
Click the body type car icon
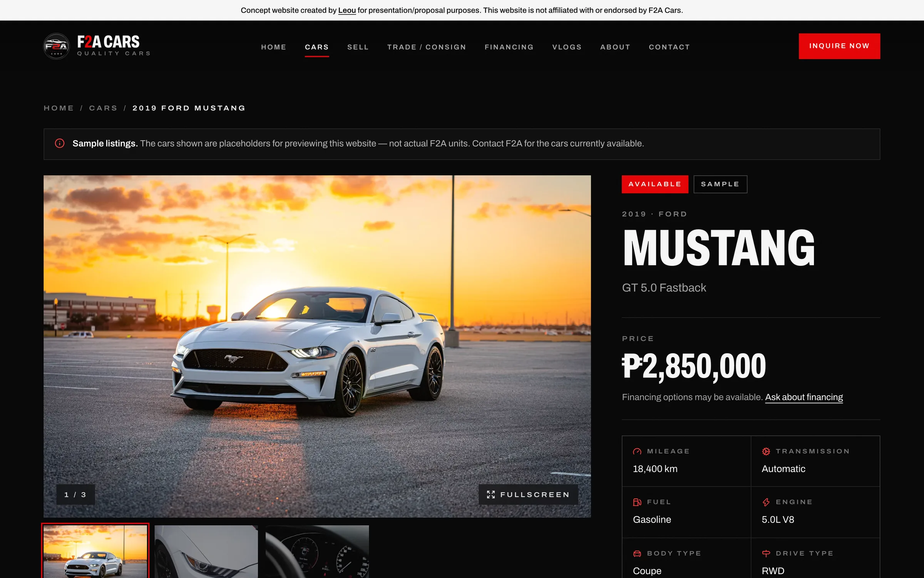637,553
